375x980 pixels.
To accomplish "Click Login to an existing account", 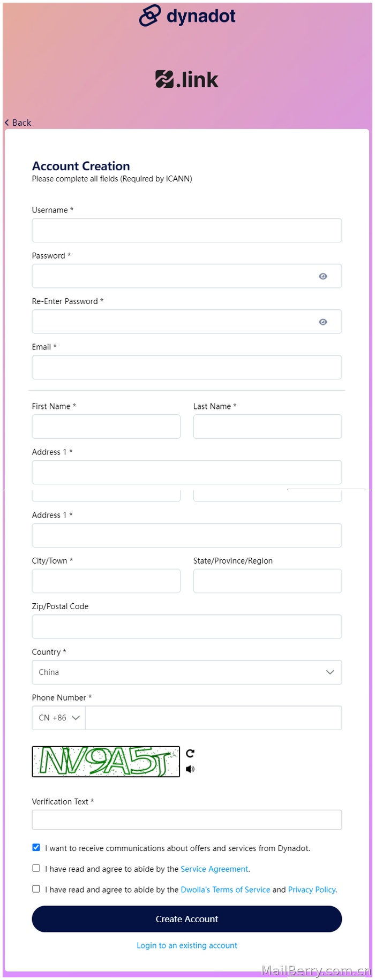I will [x=187, y=945].
